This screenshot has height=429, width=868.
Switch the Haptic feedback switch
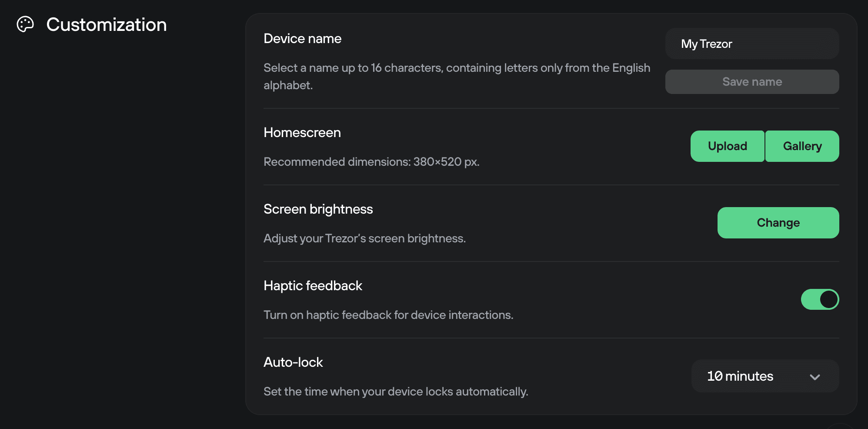tap(820, 299)
